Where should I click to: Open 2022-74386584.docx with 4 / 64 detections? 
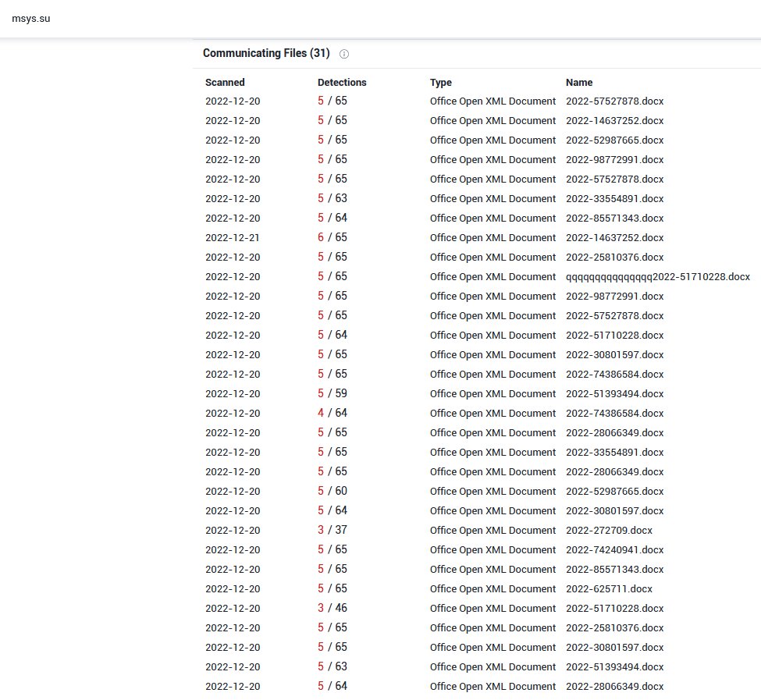click(614, 414)
